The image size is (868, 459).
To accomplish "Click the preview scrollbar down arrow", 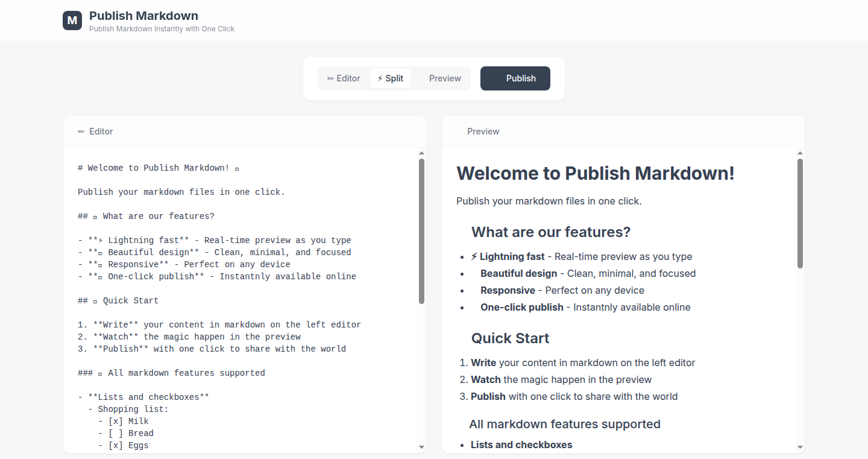I will [x=800, y=447].
